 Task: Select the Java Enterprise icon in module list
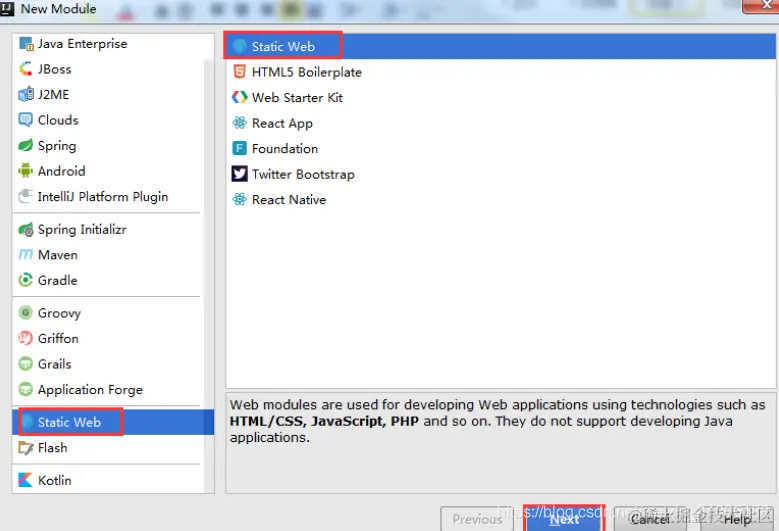[26, 44]
